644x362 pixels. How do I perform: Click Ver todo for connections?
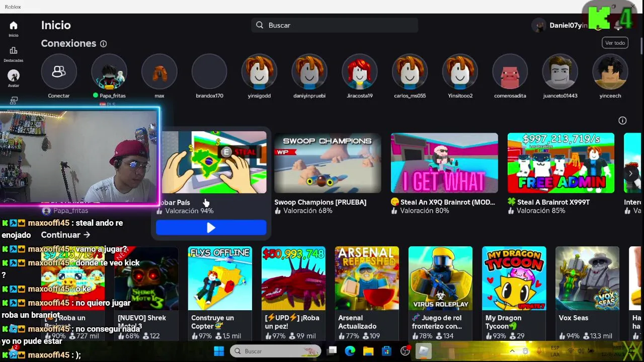coord(615,43)
